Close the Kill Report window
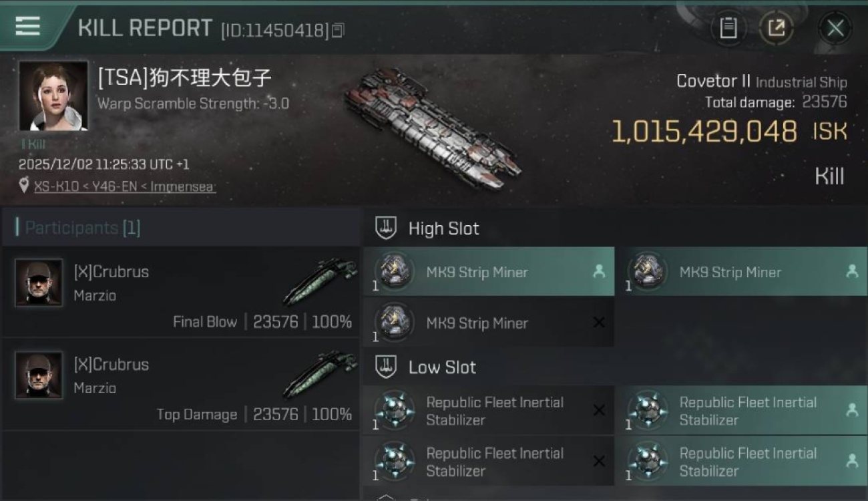 [x=835, y=28]
